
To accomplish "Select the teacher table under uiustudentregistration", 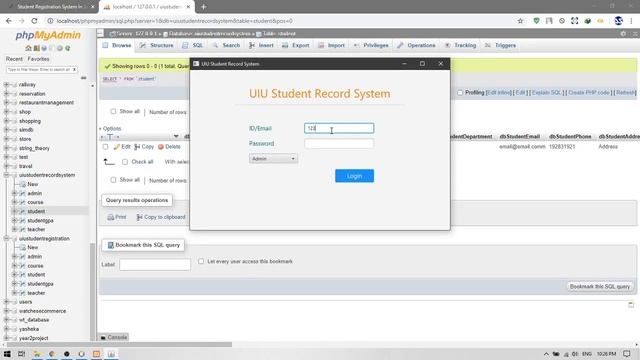I will point(36,293).
